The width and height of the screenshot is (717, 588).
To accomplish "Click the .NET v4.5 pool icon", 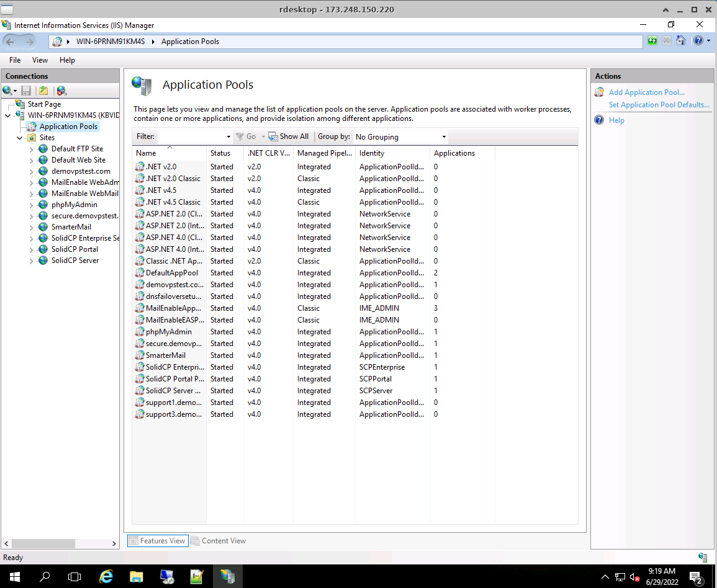I will click(x=140, y=190).
